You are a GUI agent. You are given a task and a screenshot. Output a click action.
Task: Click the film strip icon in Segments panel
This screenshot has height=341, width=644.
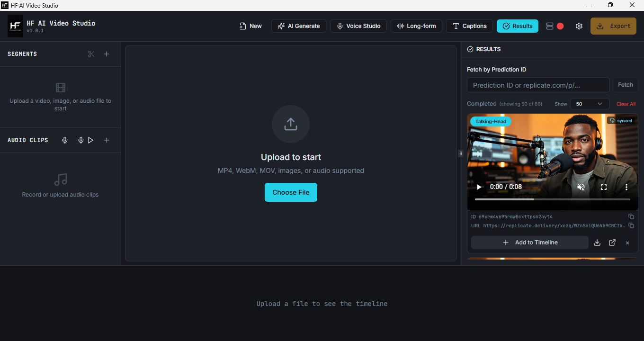61,88
